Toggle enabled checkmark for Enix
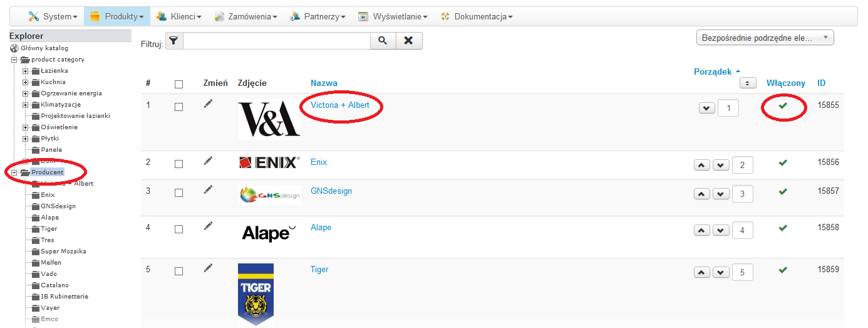This screenshot has width=868, height=328. coord(783,162)
